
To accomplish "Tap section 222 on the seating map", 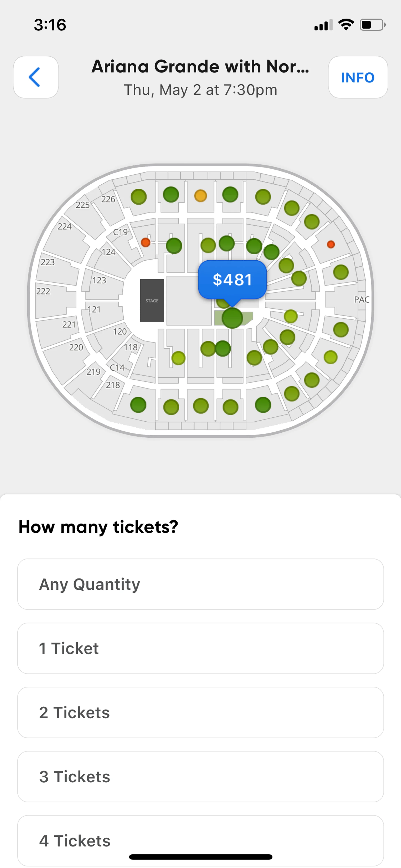I will [x=43, y=291].
